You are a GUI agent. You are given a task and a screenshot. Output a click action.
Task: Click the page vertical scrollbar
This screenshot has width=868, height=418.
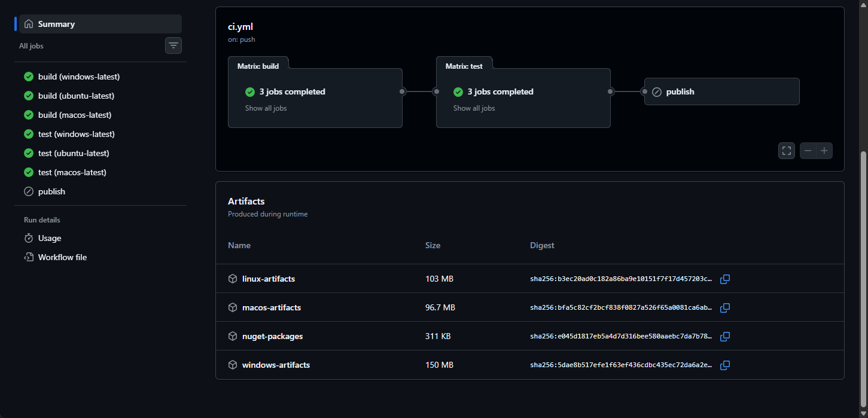(863, 269)
